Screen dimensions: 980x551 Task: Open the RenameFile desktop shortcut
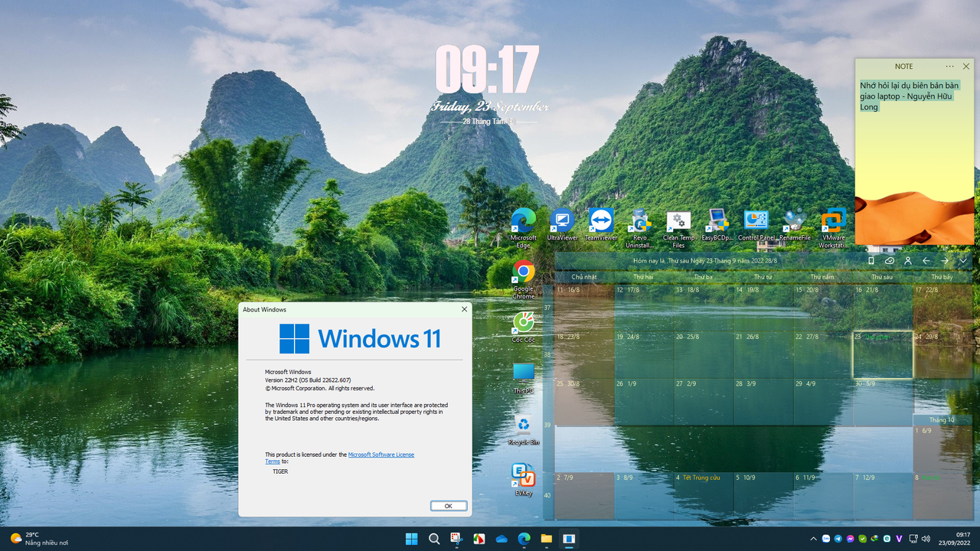point(795,223)
